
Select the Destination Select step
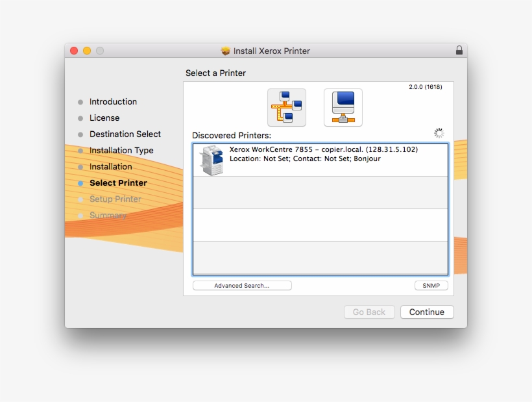[x=125, y=134]
